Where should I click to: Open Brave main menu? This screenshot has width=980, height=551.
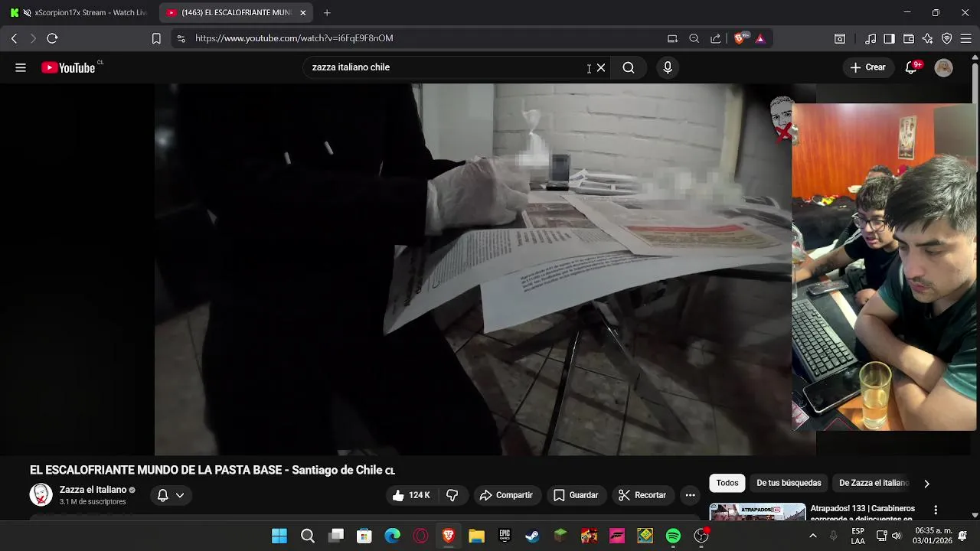click(966, 38)
